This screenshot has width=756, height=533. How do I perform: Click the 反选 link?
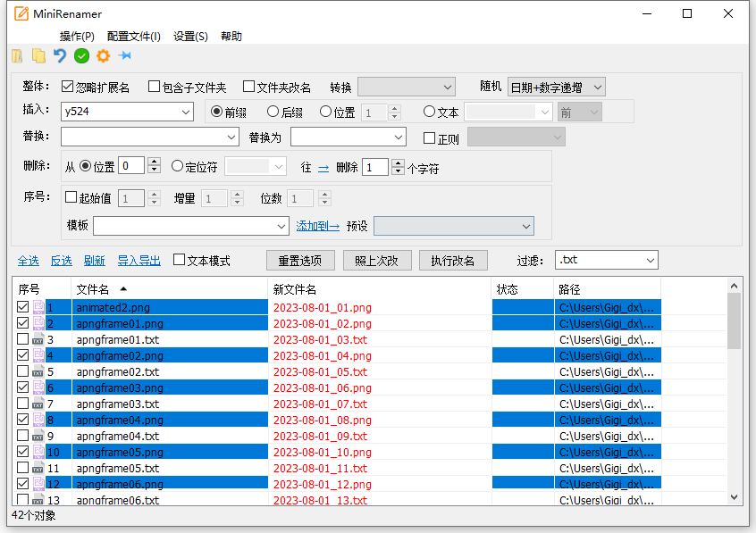click(62, 261)
